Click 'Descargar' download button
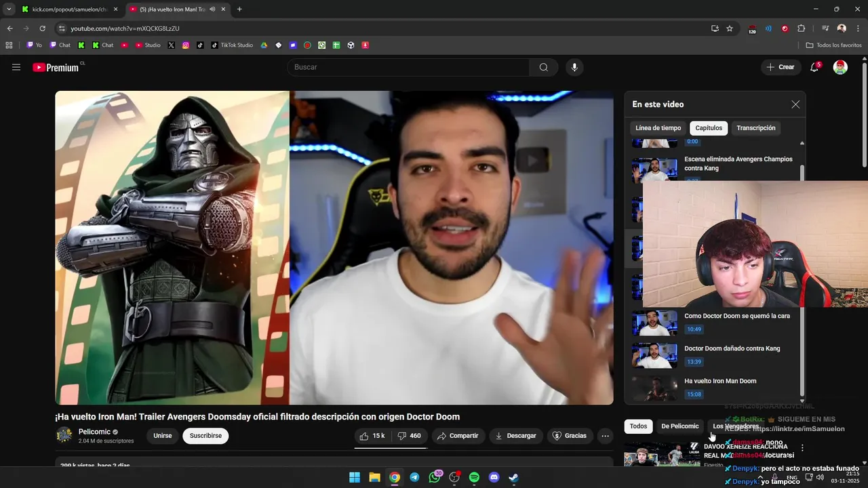Viewport: 868px width, 488px height. (515, 436)
